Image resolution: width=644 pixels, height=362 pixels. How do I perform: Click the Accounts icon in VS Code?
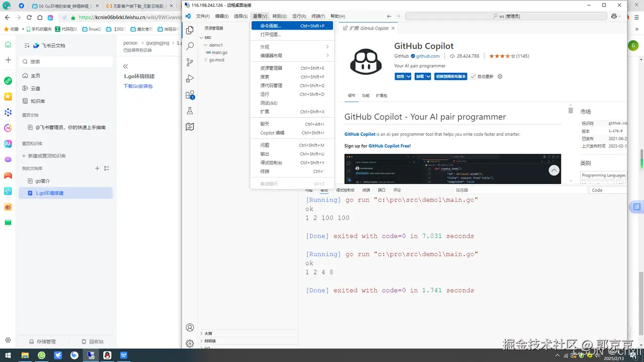pos(190,327)
